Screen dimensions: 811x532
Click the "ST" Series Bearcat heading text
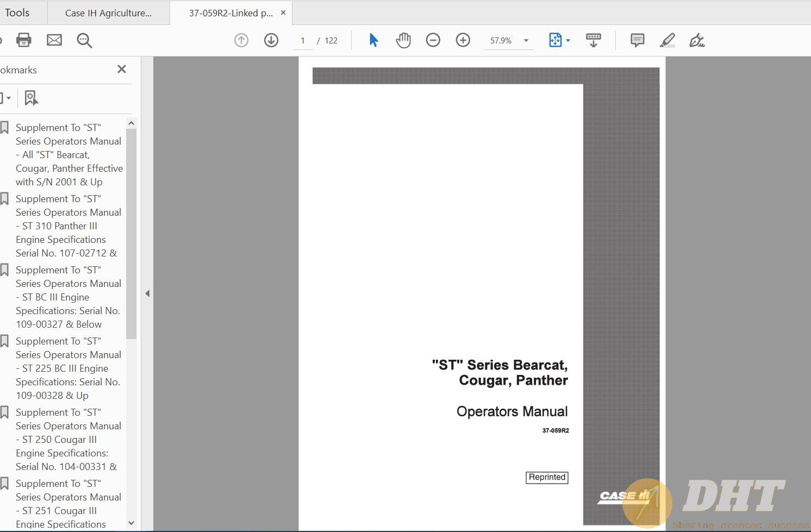point(500,365)
